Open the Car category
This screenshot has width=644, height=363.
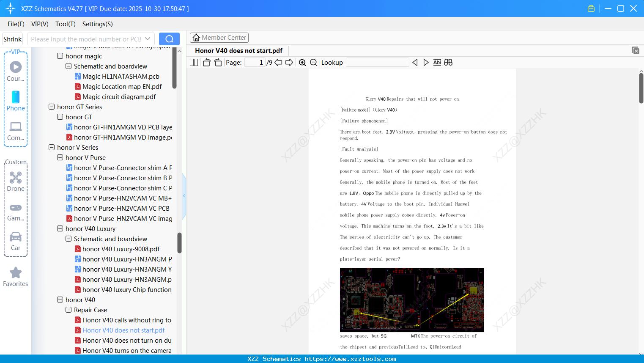[16, 241]
